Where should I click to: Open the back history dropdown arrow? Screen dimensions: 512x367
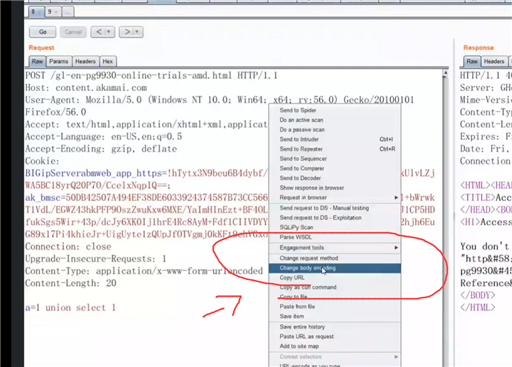point(108,32)
